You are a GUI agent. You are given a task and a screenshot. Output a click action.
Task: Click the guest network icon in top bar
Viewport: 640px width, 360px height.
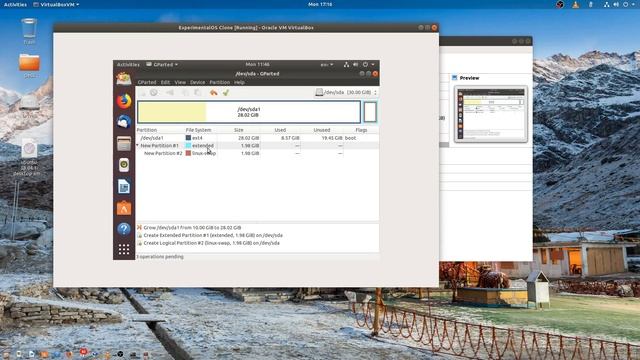pos(346,64)
